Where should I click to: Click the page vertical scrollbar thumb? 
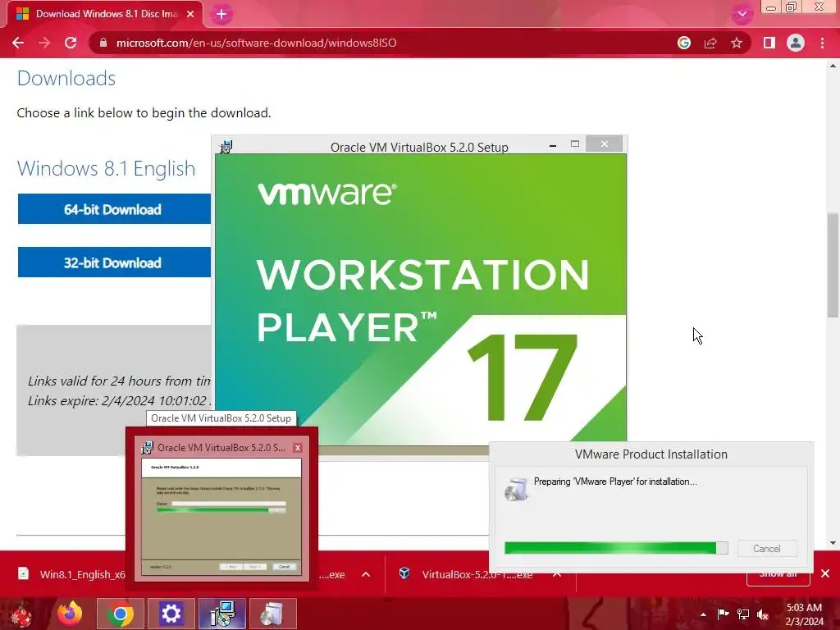833,265
